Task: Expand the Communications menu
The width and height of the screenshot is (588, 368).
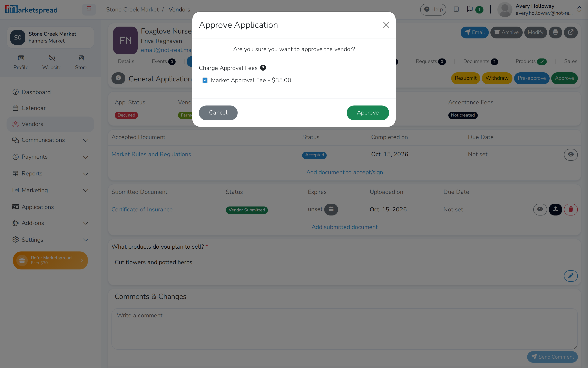Action: 50,140
